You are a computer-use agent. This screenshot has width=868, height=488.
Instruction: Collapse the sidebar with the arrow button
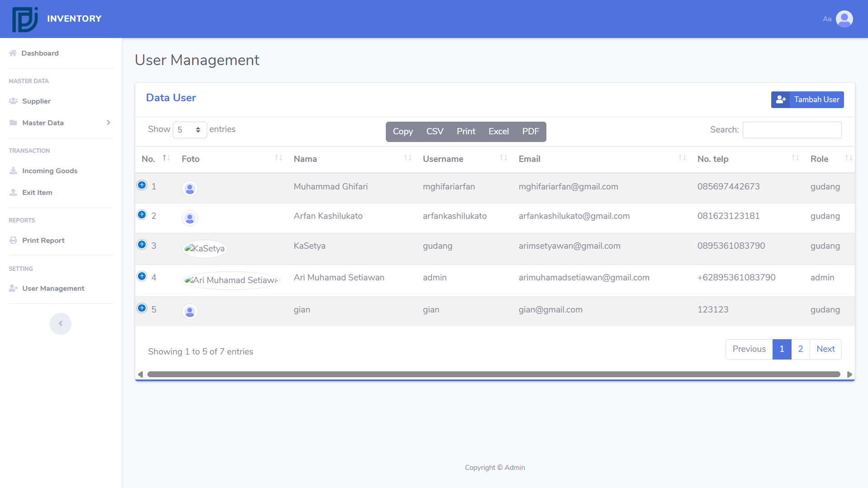point(61,323)
